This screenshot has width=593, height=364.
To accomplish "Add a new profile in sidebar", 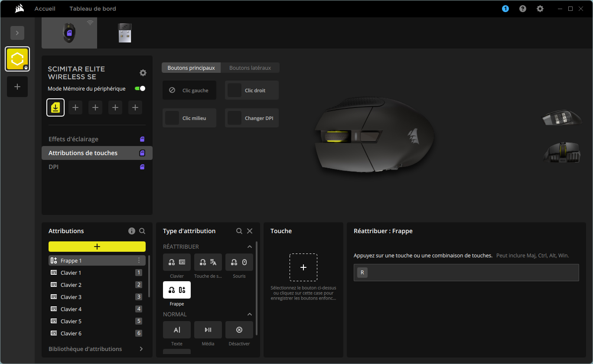I will coord(17,87).
